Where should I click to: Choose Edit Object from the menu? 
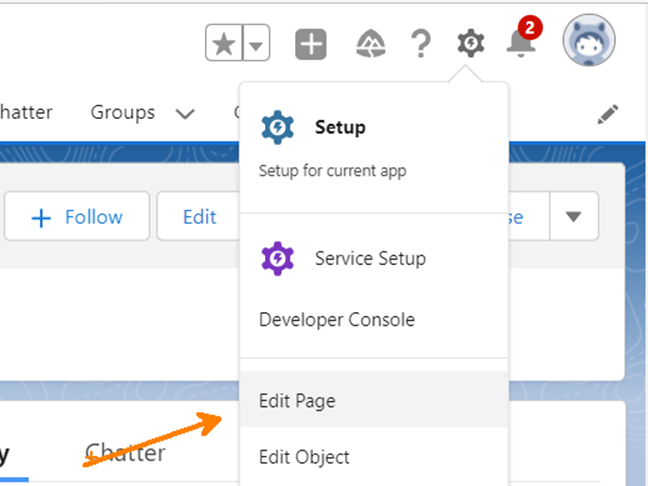point(304,457)
